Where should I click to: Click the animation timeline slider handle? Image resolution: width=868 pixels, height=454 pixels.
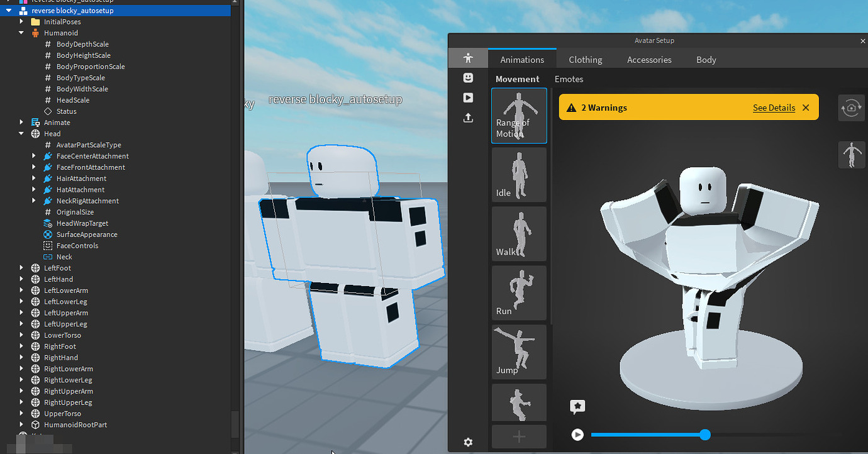[x=705, y=435]
